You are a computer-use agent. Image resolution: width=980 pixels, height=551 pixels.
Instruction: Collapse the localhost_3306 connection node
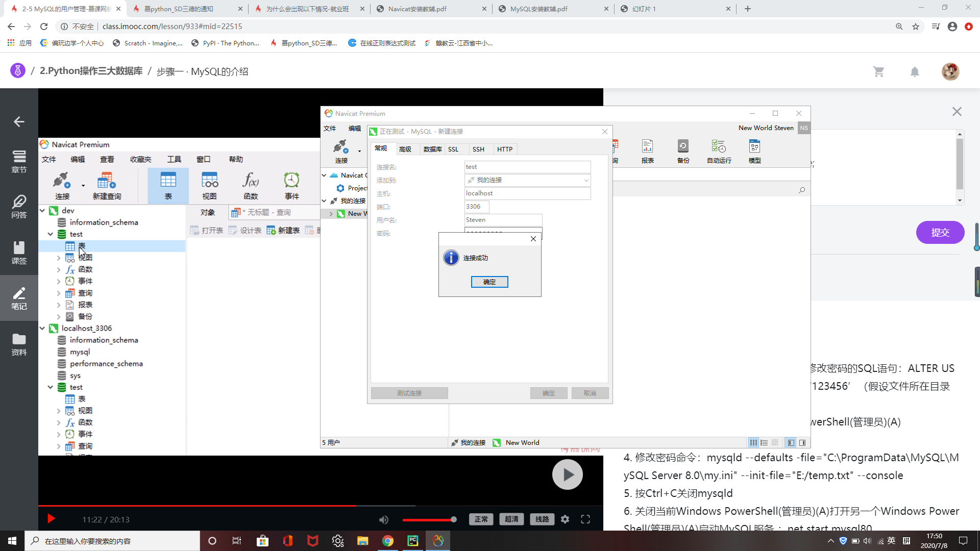(42, 328)
